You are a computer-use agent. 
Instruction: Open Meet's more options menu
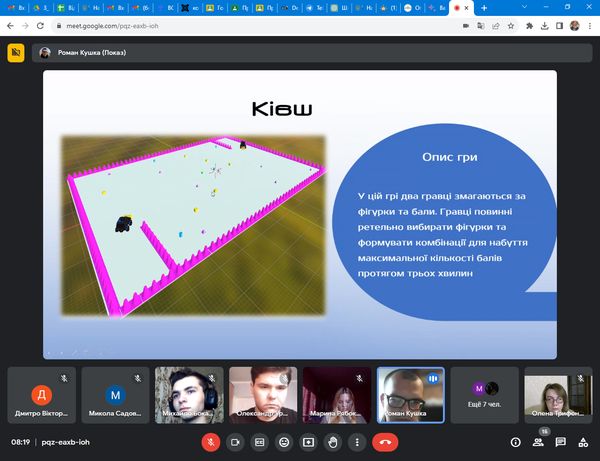pos(356,441)
